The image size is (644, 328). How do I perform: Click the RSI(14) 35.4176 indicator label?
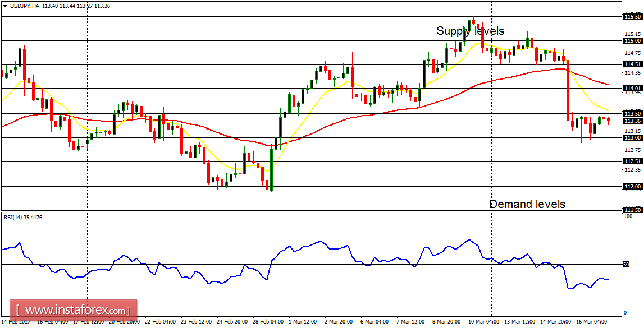point(23,218)
